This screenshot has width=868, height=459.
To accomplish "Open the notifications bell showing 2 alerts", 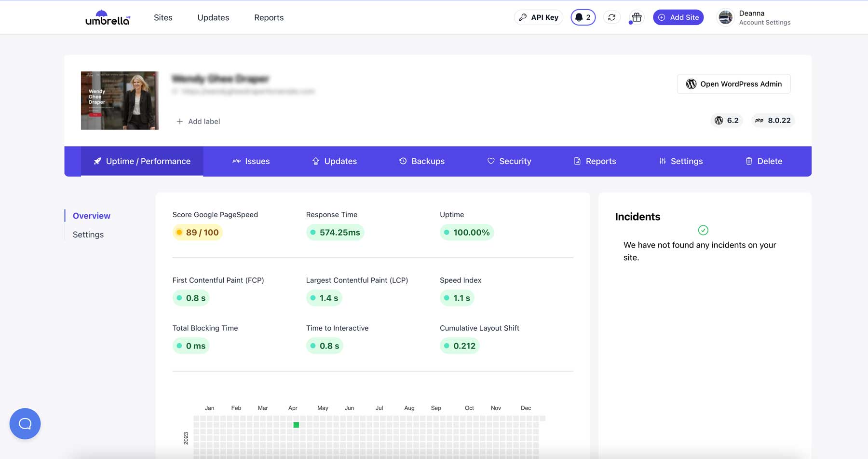I will [583, 17].
